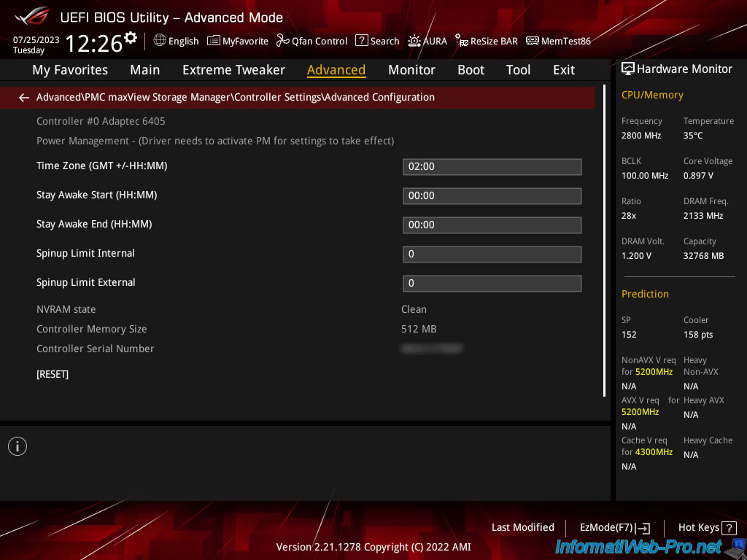Click the '1.200 V' DRAM voltage value
Viewport: 747px width, 560px height.
coord(636,256)
